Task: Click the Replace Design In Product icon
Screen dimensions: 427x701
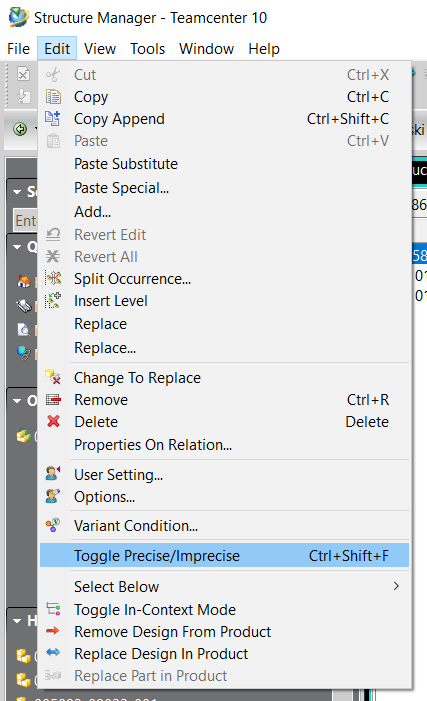Action: coord(53,653)
